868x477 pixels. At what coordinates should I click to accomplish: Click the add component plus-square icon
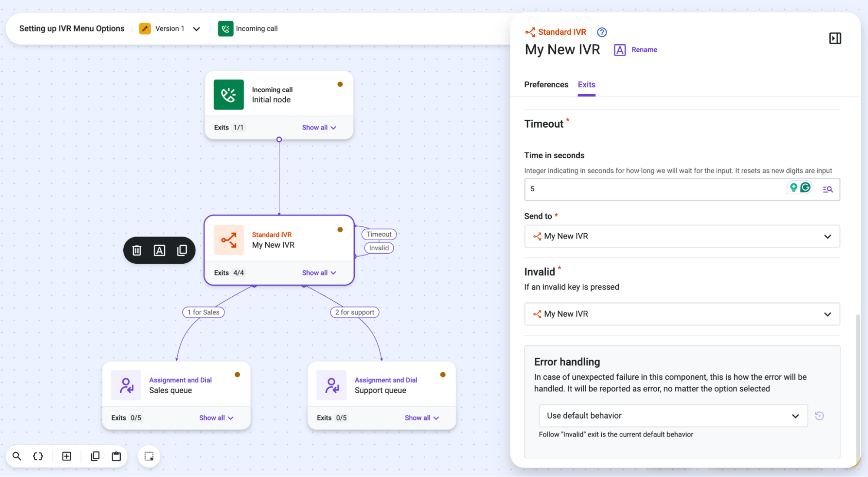point(66,456)
